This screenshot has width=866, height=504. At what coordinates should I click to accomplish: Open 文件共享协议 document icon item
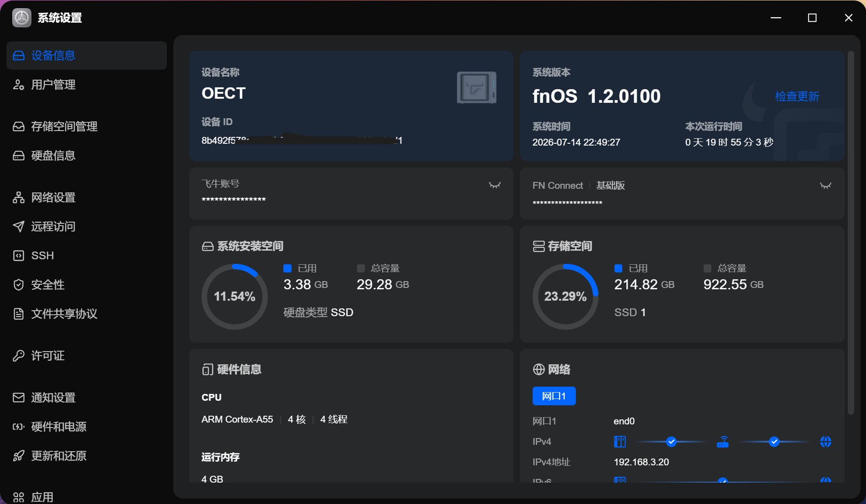tap(86, 314)
